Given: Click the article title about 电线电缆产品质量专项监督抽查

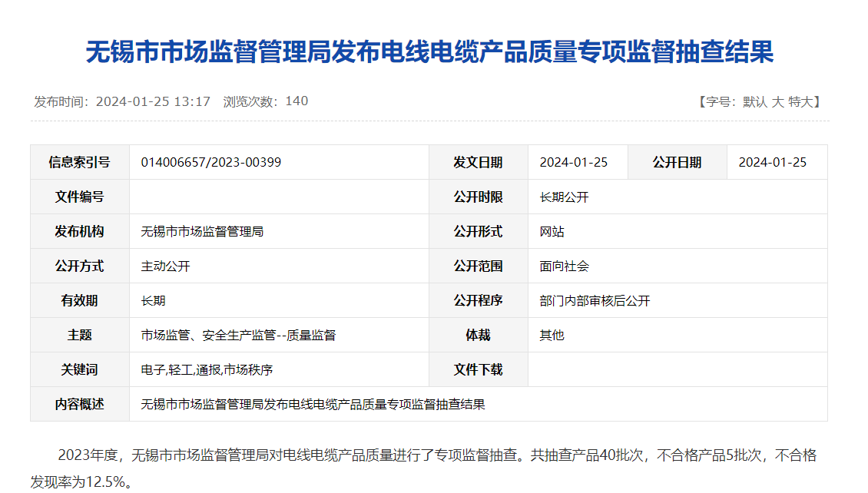Looking at the screenshot, I should pyautogui.click(x=434, y=49).
